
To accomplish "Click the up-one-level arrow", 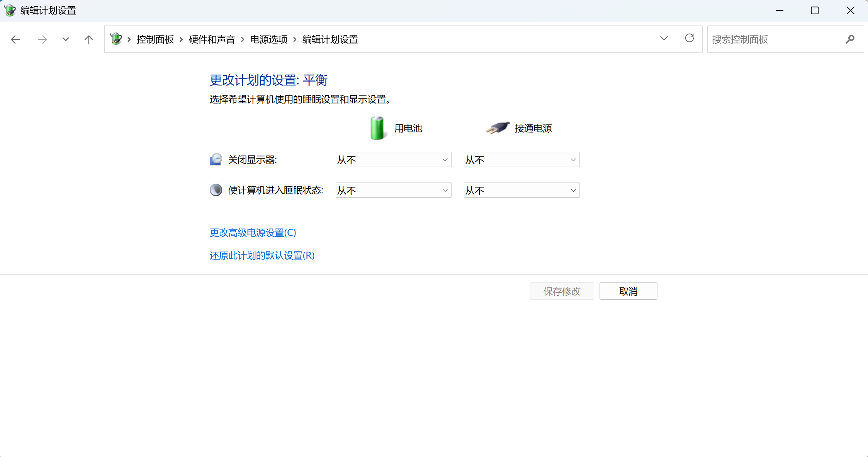I will pyautogui.click(x=88, y=39).
